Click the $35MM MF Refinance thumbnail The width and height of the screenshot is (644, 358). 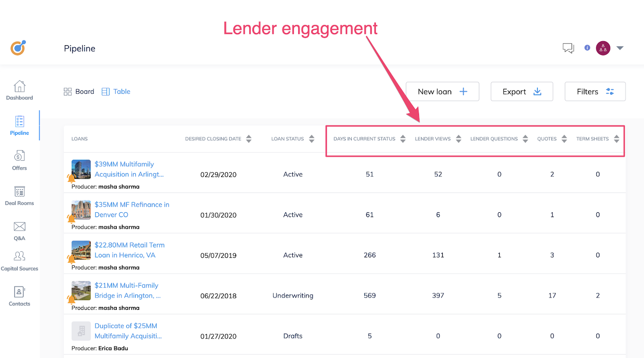tap(81, 210)
